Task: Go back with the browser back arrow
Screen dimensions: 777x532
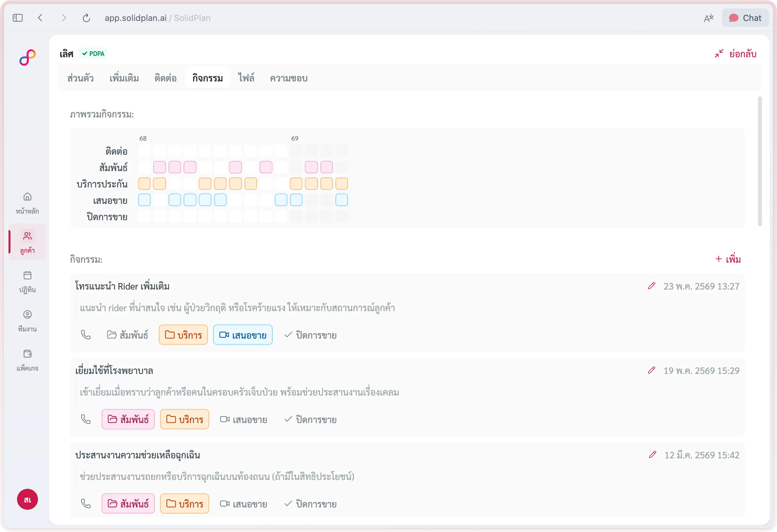Action: pos(40,18)
